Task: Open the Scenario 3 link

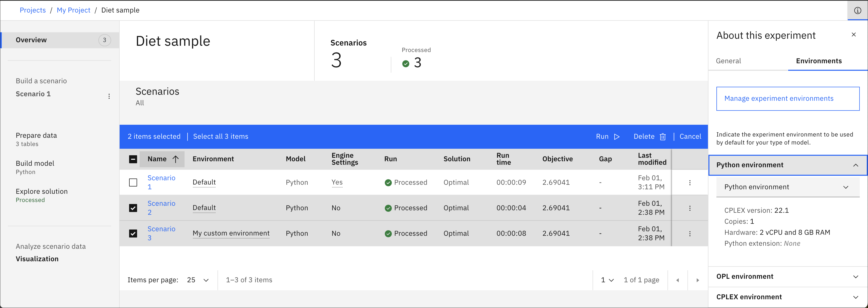Action: pyautogui.click(x=161, y=233)
